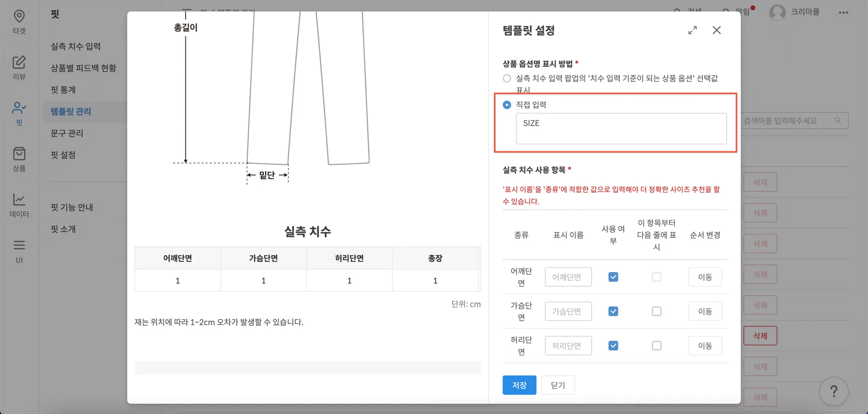
Task: Open 핏 설정 menu item
Action: (63, 155)
